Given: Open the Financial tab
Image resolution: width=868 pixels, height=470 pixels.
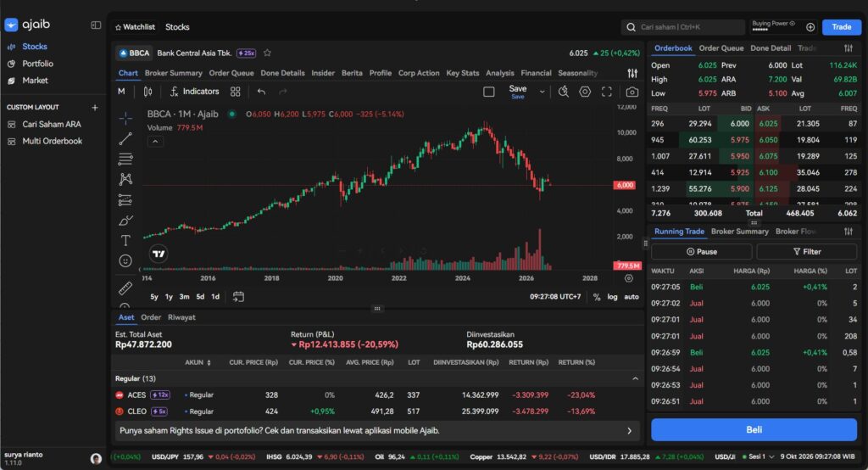Looking at the screenshot, I should coord(536,73).
